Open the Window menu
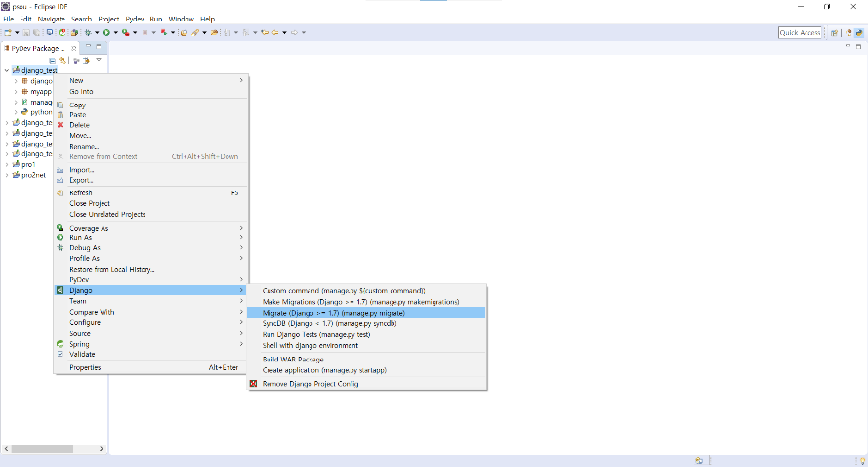Viewport: 868px width, 467px height. 181,19
